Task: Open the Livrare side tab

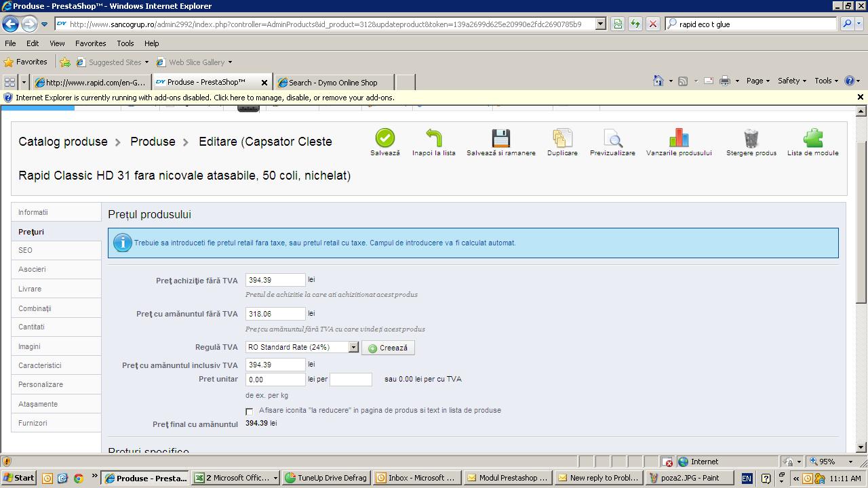Action: point(56,289)
